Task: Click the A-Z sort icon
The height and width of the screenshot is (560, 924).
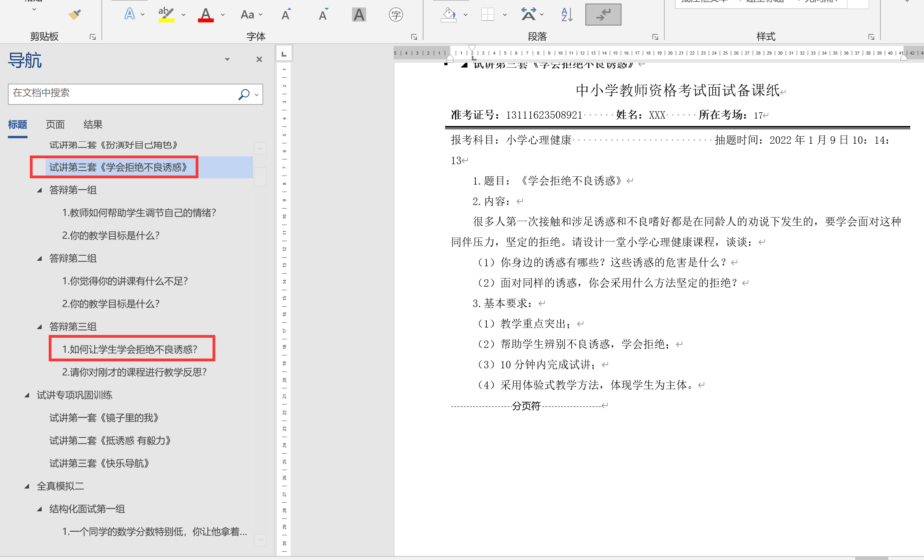Action: pos(566,15)
